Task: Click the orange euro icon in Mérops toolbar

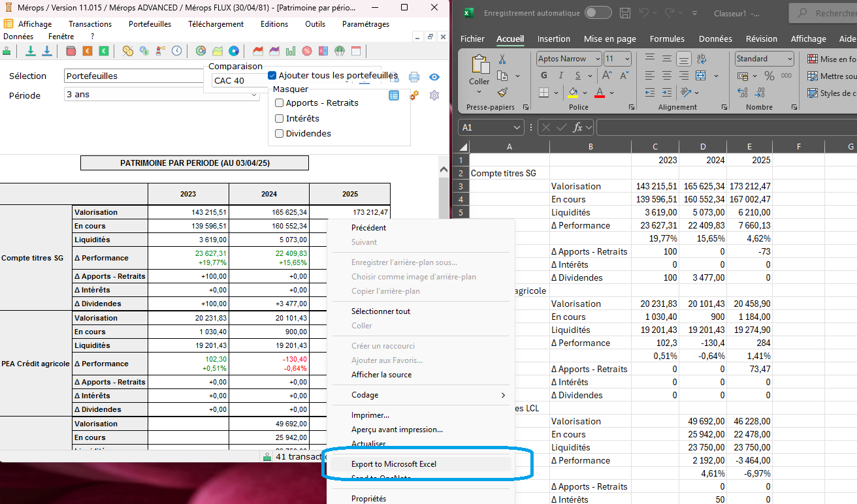Action: click(88, 51)
